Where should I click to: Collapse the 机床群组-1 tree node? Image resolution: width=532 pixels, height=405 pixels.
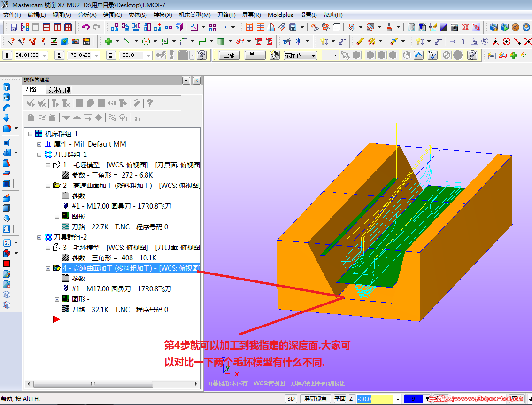[x=30, y=134]
